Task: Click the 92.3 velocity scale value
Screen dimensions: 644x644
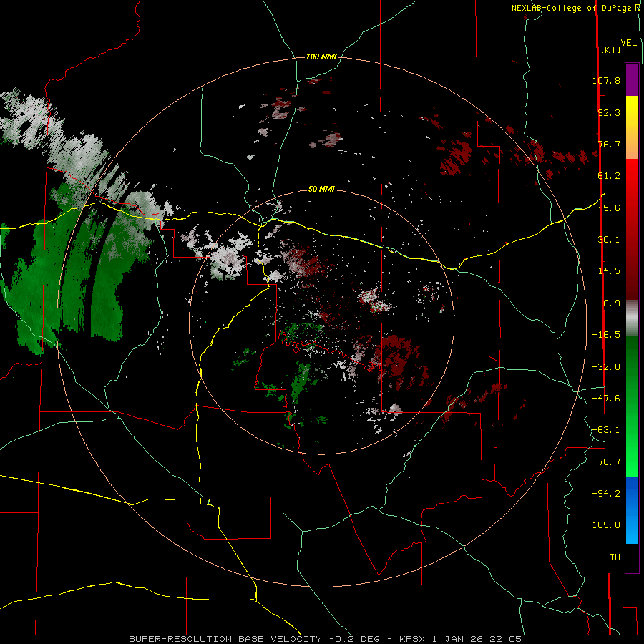Action: click(x=609, y=112)
